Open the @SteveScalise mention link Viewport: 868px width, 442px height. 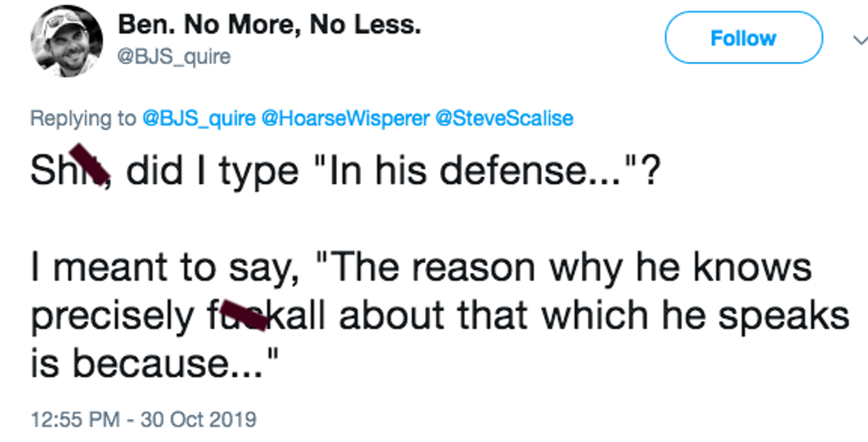(505, 118)
